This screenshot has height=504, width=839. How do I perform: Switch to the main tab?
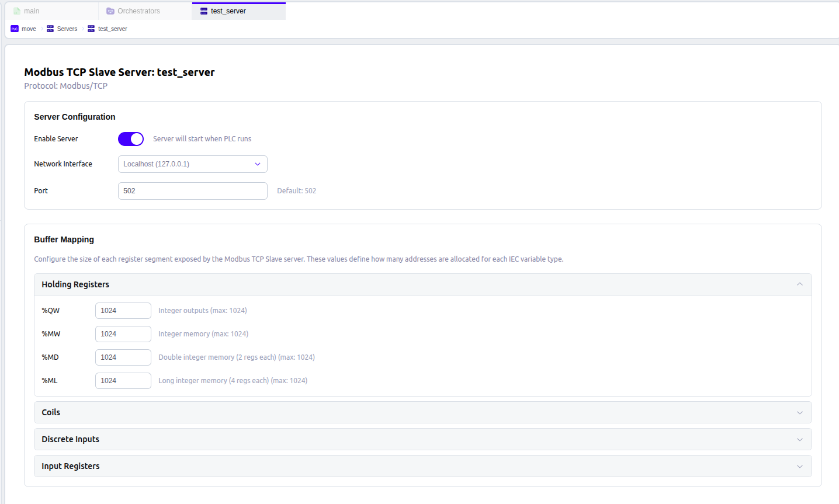51,11
